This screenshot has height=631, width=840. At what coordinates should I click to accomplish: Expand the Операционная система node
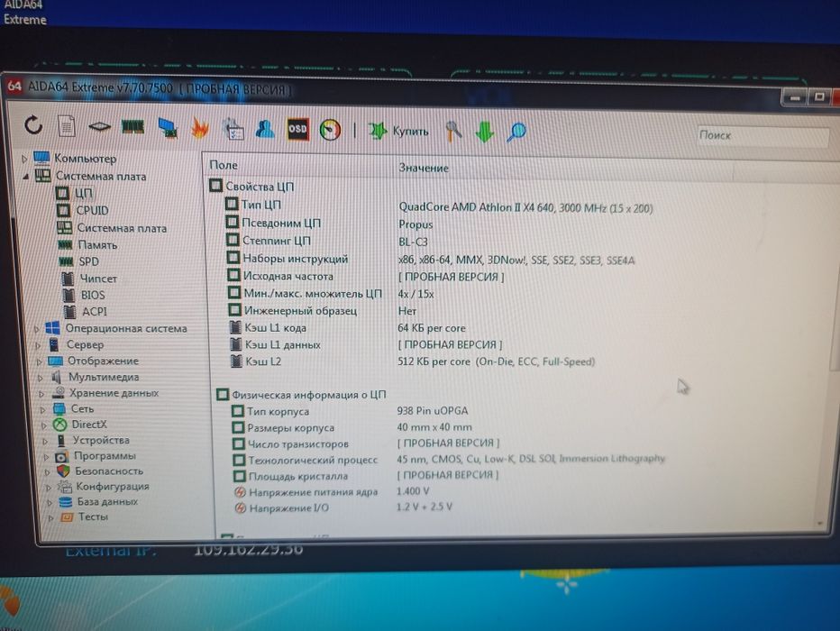click(36, 329)
